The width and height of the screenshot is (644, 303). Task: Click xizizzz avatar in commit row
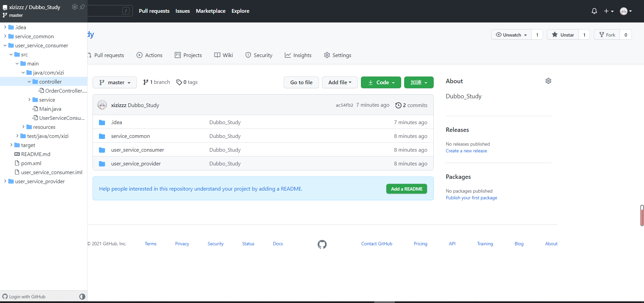(102, 105)
